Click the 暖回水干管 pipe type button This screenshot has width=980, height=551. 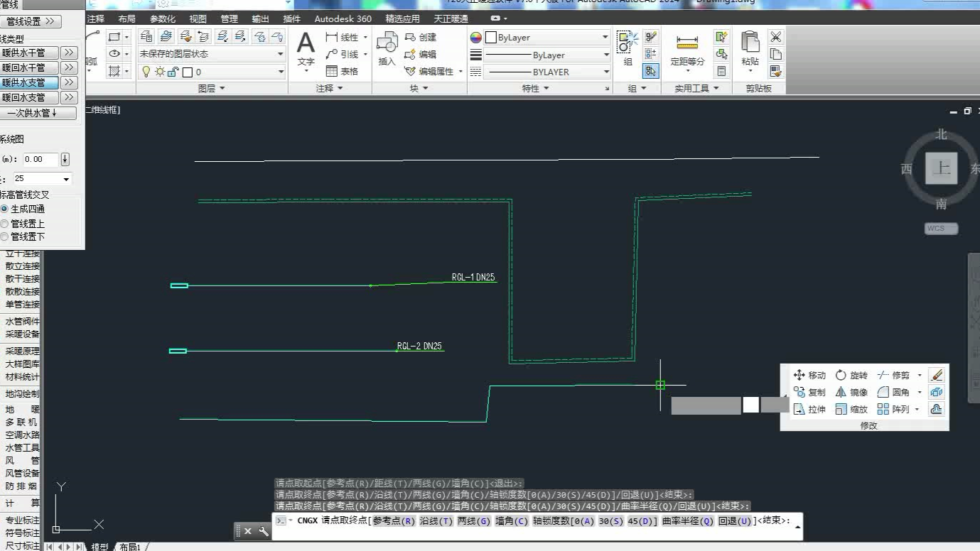pyautogui.click(x=29, y=67)
